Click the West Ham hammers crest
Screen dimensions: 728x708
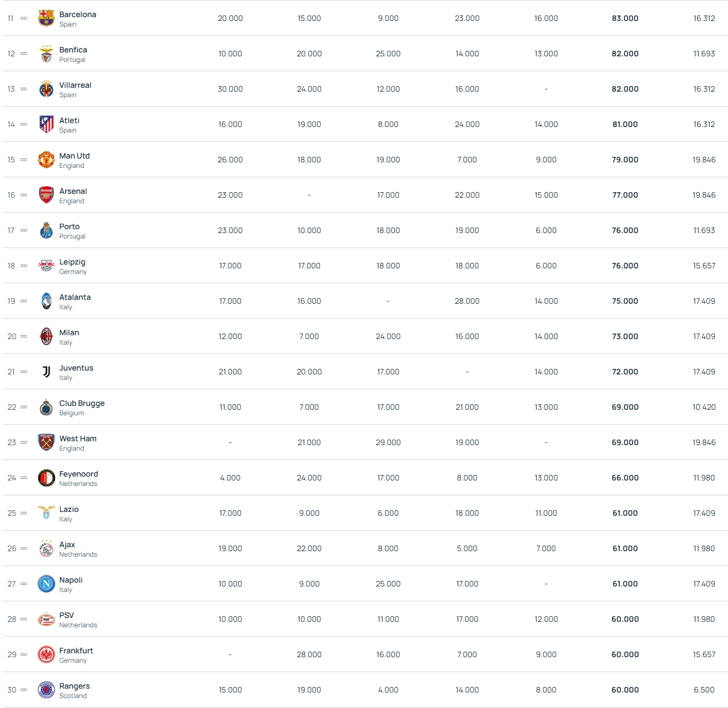click(x=46, y=442)
